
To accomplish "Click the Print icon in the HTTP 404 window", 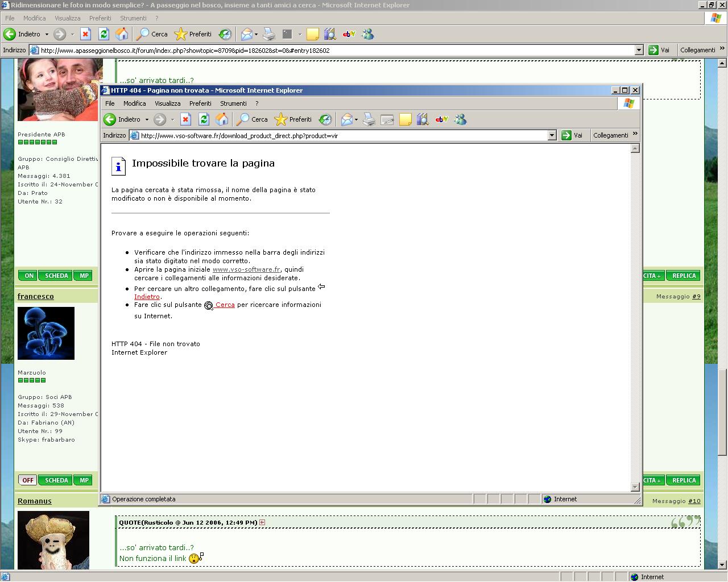I will click(x=369, y=119).
